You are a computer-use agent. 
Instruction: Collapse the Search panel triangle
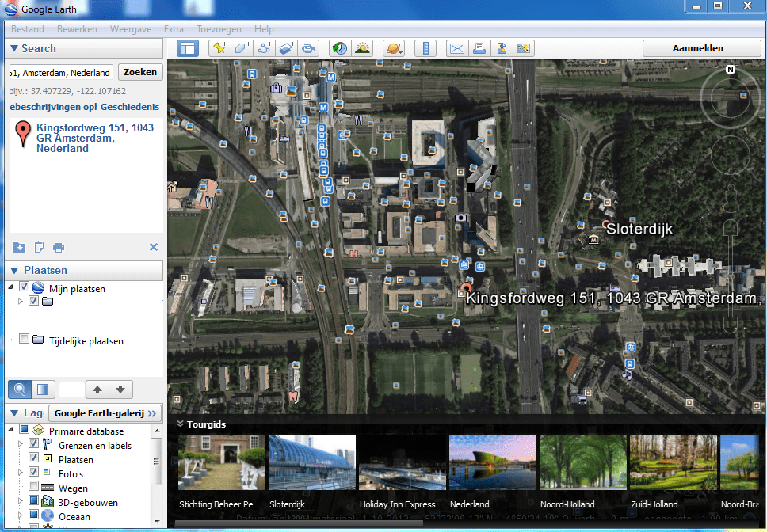[14, 48]
